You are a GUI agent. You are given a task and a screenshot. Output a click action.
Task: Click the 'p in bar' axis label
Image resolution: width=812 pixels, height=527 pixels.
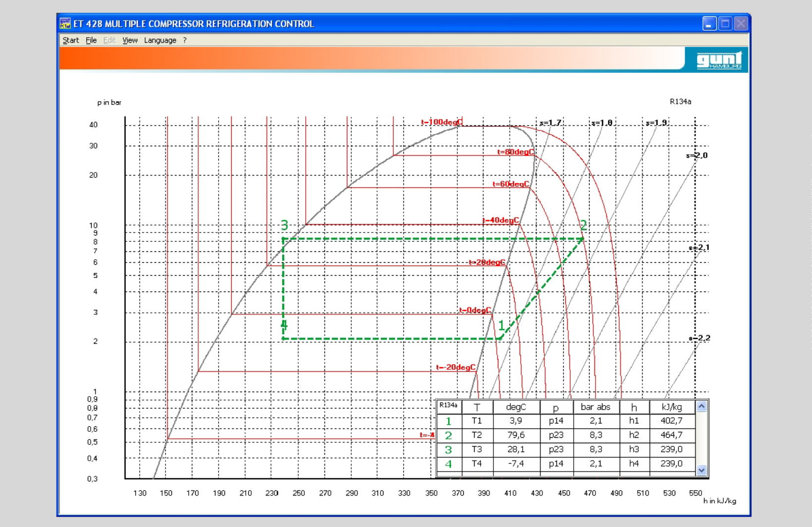(x=109, y=103)
